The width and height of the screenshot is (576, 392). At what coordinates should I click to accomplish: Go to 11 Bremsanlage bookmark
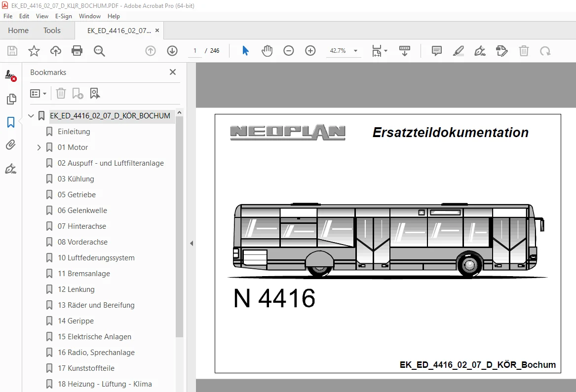pos(84,274)
